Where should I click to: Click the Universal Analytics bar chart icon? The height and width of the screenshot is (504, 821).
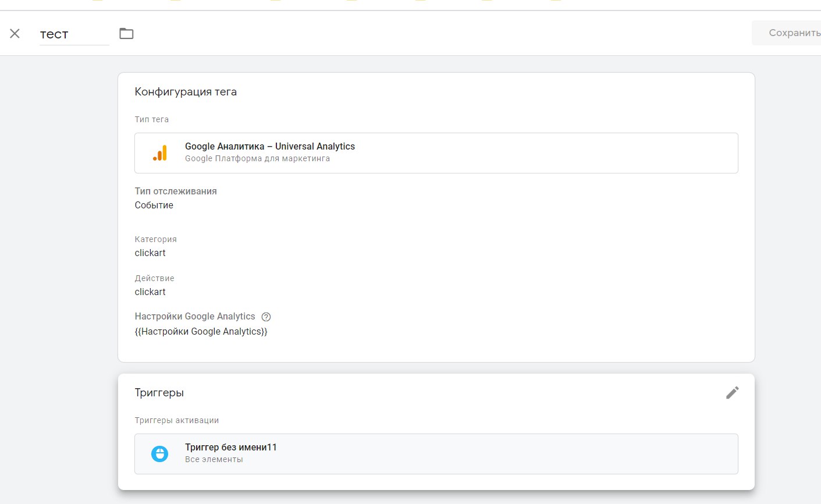(160, 153)
